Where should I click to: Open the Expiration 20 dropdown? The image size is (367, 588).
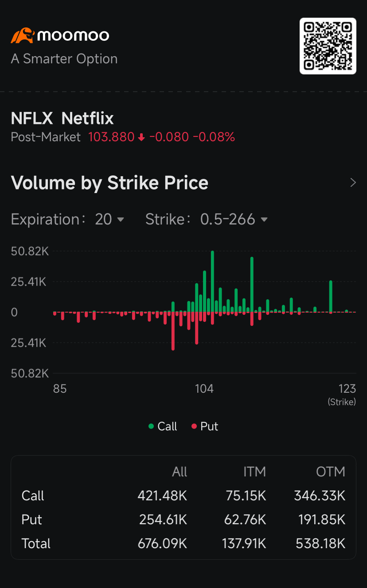[109, 219]
